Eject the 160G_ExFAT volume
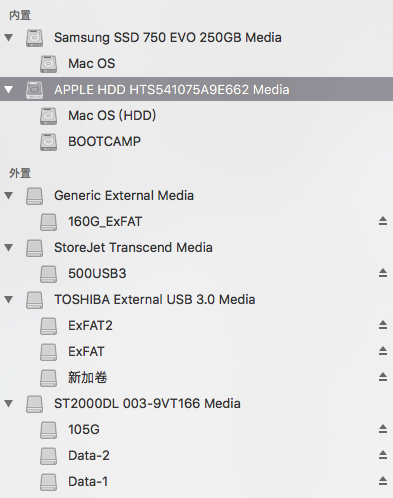This screenshot has height=498, width=393. [383, 221]
